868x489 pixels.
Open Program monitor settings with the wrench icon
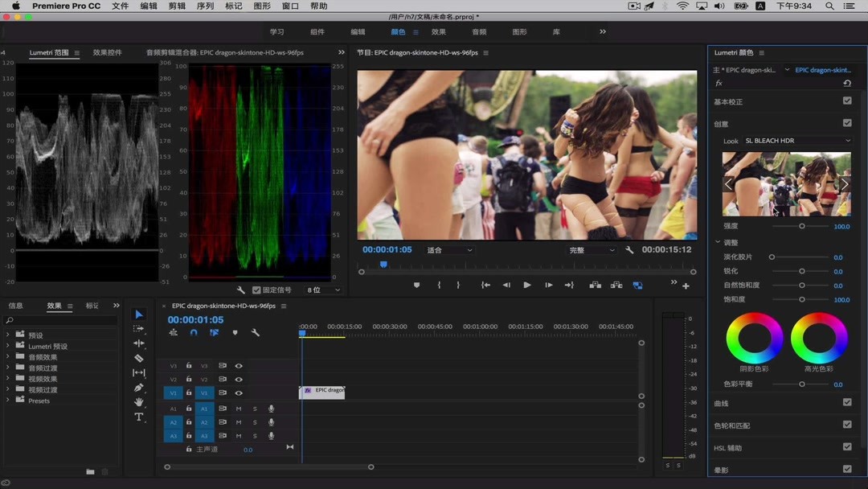[x=630, y=250]
